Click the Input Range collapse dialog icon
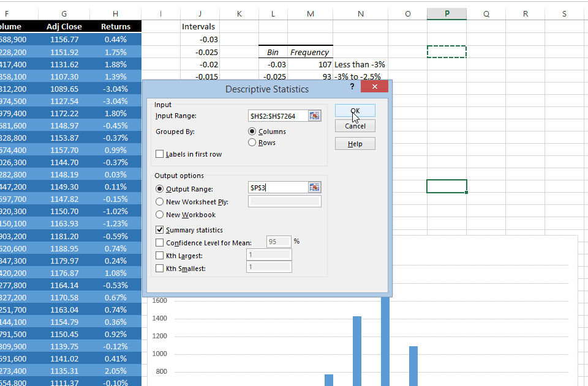This screenshot has height=386, width=588. [x=314, y=116]
